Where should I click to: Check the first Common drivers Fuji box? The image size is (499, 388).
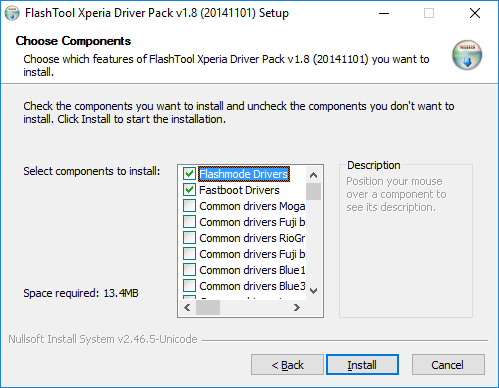pyautogui.click(x=189, y=222)
